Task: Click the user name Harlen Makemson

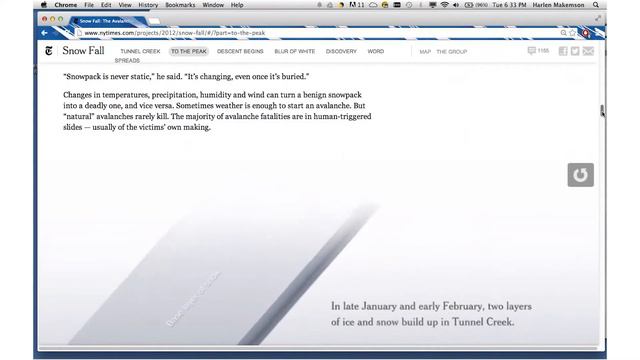Action: (x=558, y=5)
